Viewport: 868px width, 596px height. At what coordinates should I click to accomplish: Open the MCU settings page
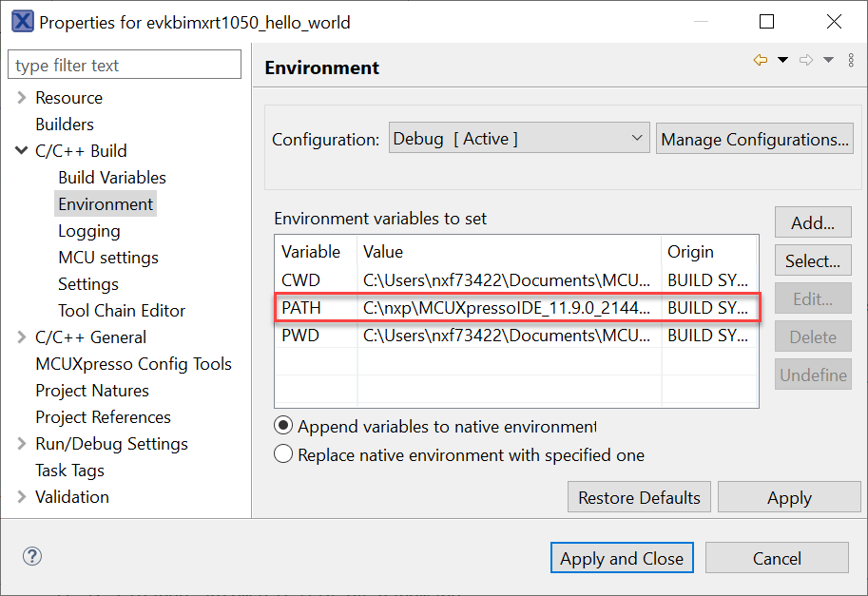pos(107,258)
